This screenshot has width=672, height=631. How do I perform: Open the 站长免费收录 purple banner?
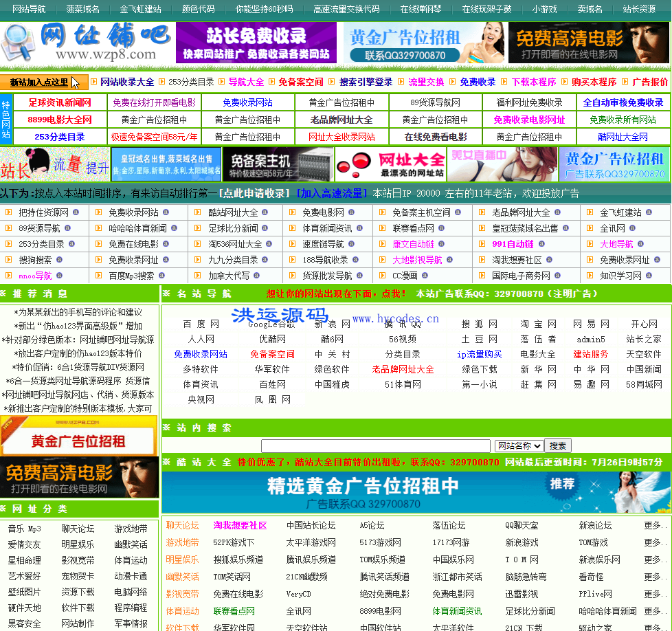[256, 43]
